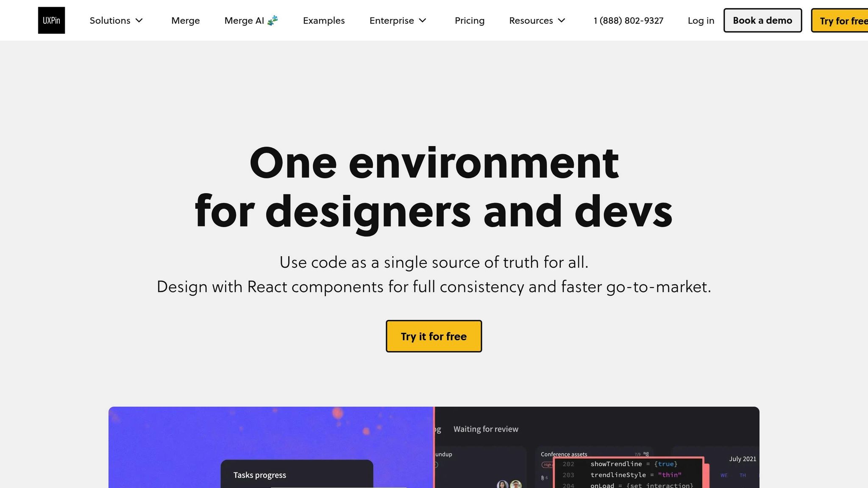Go to the Examples page
868x488 pixels.
[323, 20]
